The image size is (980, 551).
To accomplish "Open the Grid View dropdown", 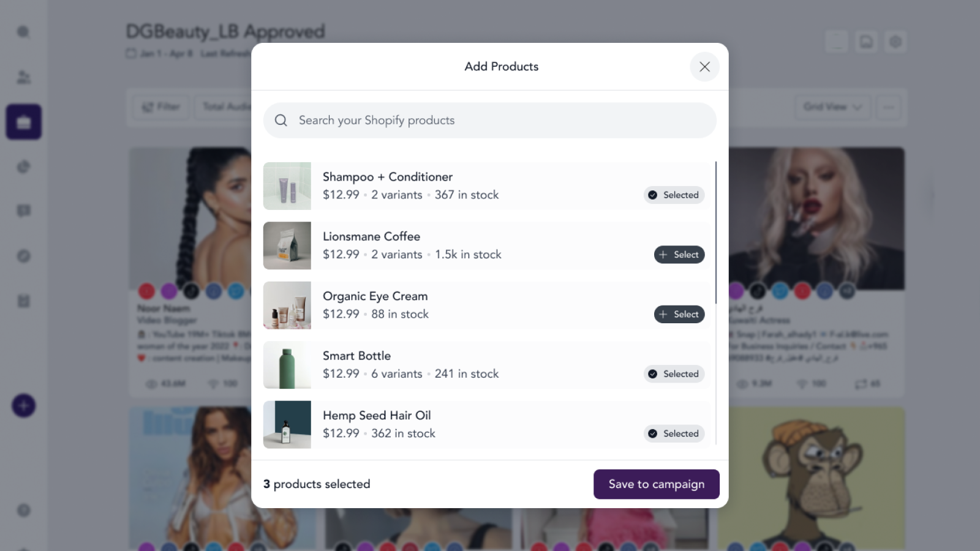I will [832, 107].
